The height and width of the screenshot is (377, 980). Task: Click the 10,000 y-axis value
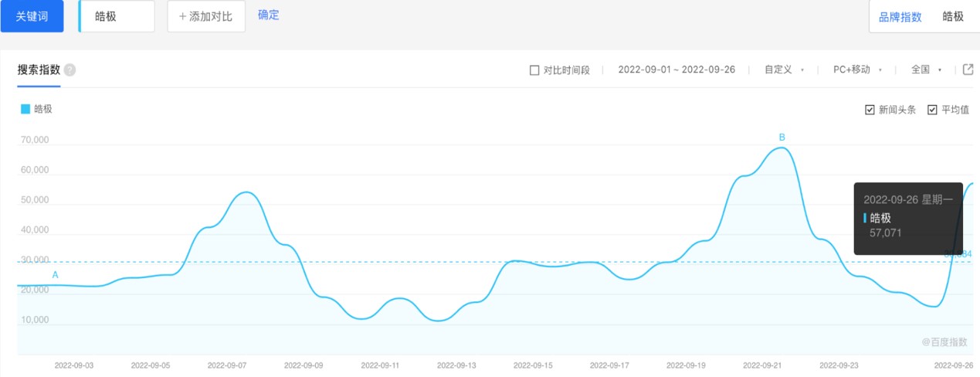pos(33,320)
